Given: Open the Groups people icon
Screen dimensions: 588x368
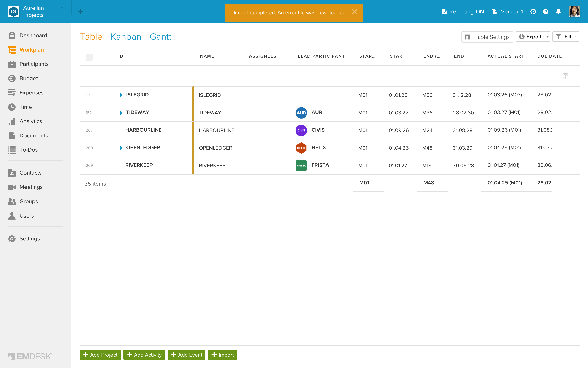Looking at the screenshot, I should (12, 202).
